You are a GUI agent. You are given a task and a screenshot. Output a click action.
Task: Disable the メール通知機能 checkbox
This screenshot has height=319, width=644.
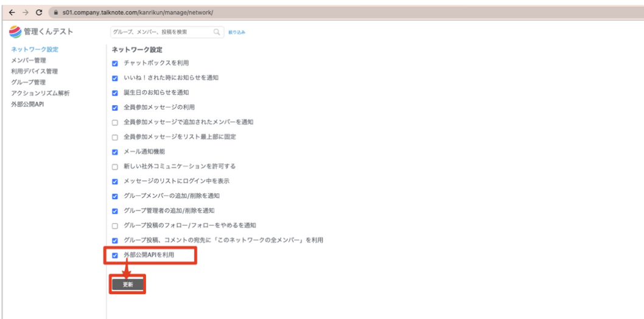click(115, 152)
